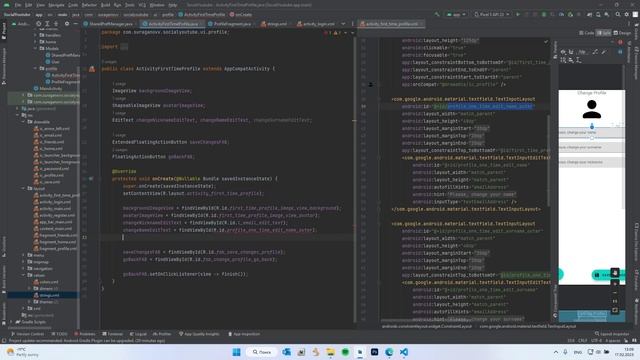Open the run configuration 'app' dropdown
The image size is (640, 360).
(456, 14)
